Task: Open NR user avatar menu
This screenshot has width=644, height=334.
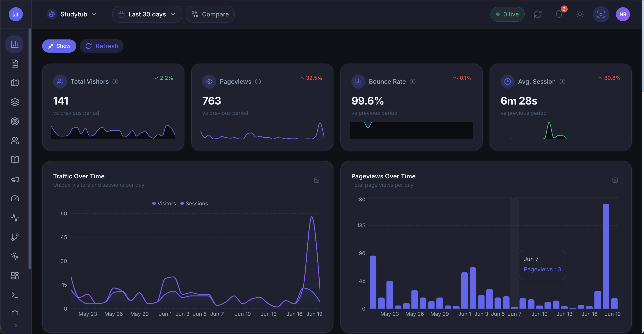Action: coord(623,14)
